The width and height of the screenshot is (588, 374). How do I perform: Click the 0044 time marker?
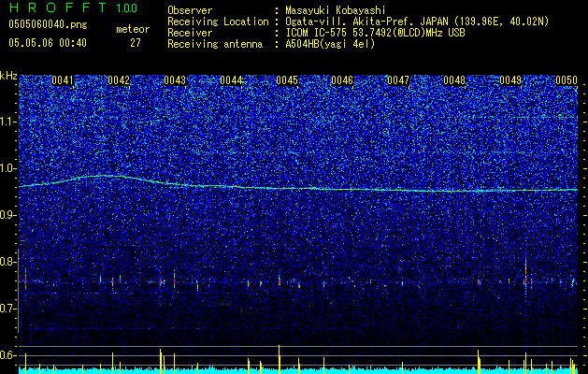231,80
